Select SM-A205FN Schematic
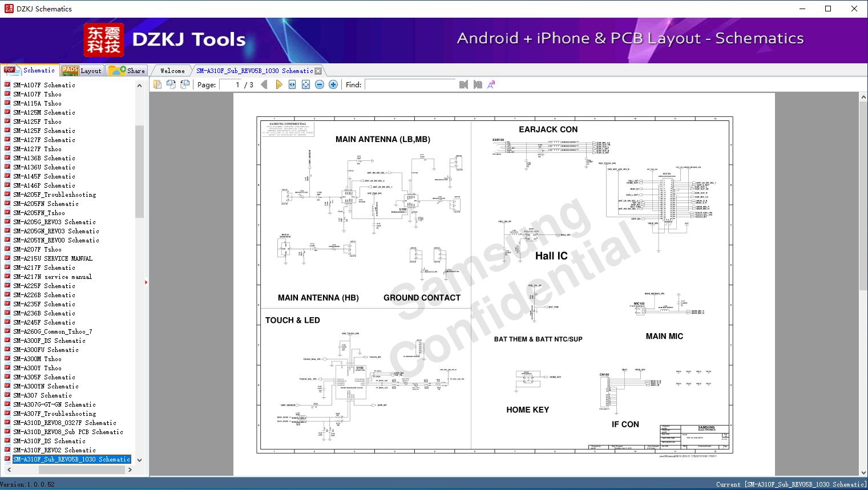868x490 pixels. [x=46, y=204]
